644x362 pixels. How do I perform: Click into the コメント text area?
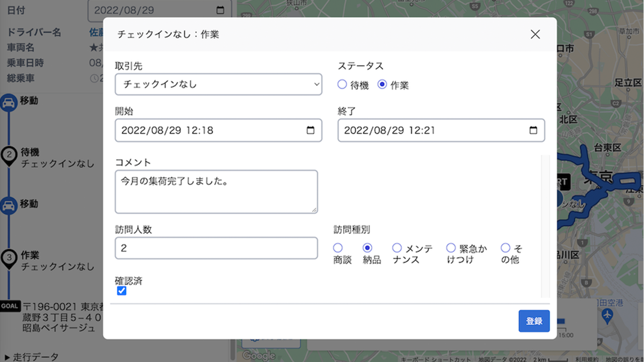pos(216,192)
